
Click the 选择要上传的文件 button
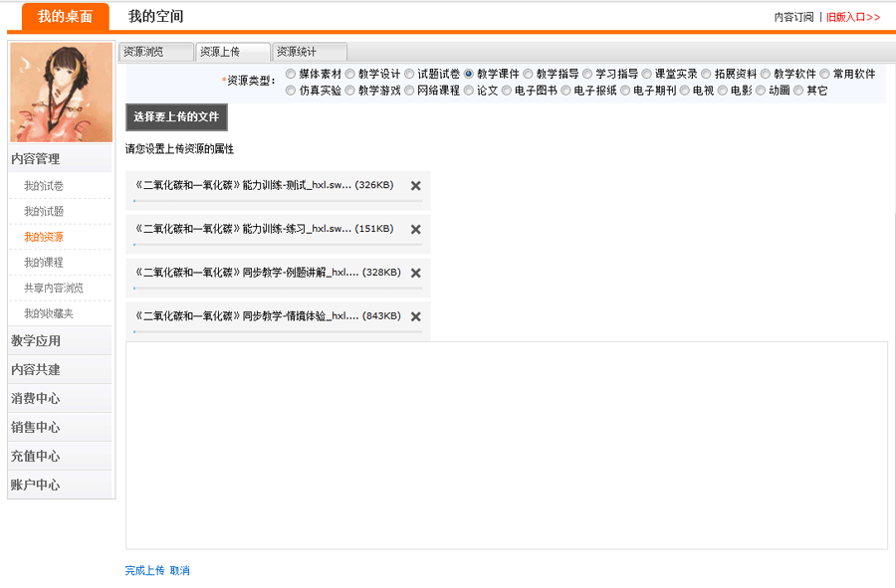point(176,117)
